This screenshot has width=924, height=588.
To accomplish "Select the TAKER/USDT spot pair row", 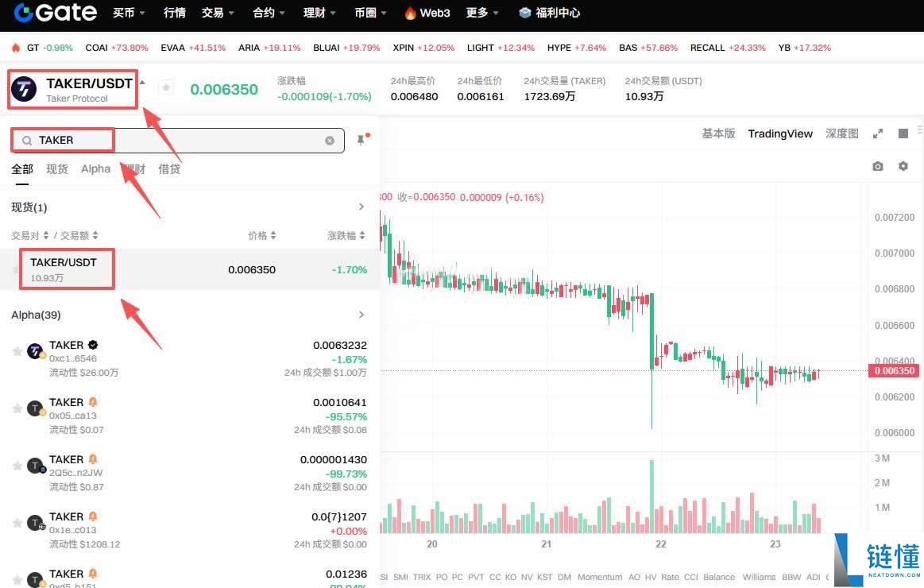I will [x=189, y=269].
